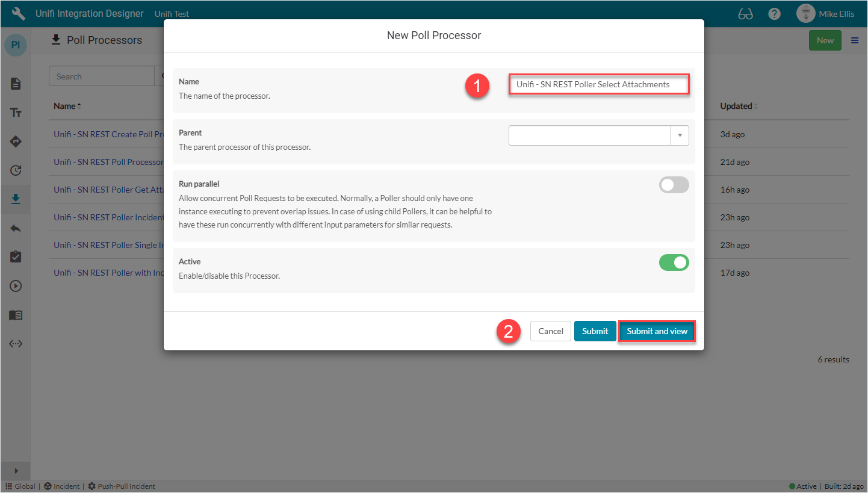Click the wrench icon in the top bar
The width and height of the screenshot is (868, 493).
17,13
